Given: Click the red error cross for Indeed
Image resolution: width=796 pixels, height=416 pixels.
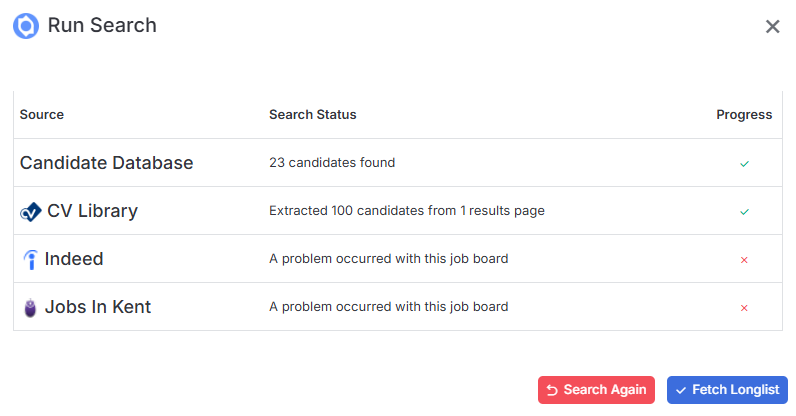Looking at the screenshot, I should (744, 260).
